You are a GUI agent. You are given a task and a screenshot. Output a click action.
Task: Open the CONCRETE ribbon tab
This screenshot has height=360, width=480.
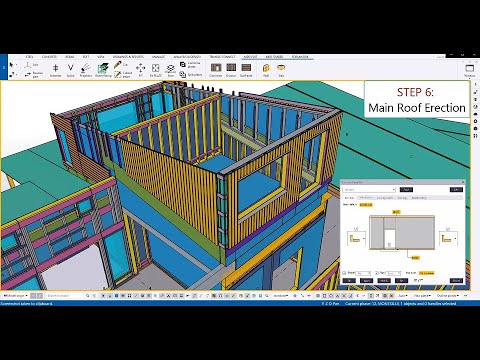pyautogui.click(x=49, y=57)
